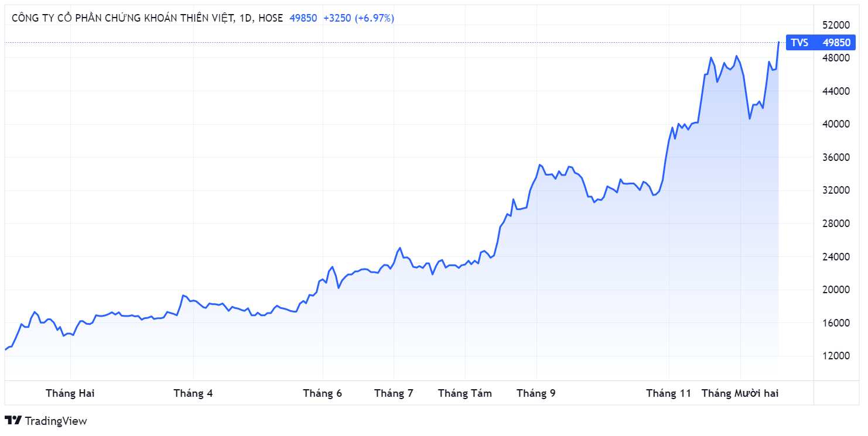Click the chart line's final peak point
868x436 pixels.
point(778,42)
